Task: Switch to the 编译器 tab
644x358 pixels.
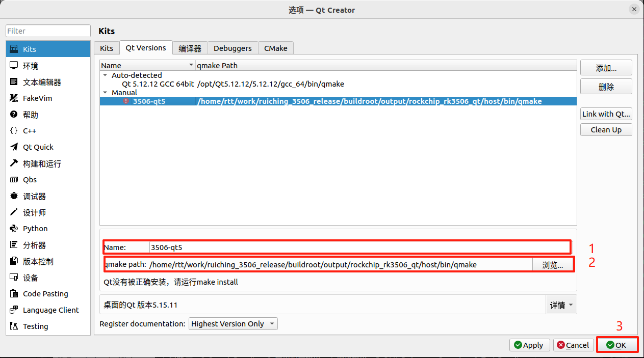Action: point(190,48)
